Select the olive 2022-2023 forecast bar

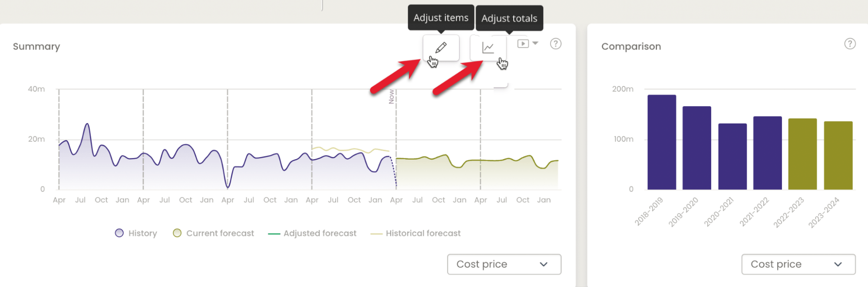pos(802,154)
